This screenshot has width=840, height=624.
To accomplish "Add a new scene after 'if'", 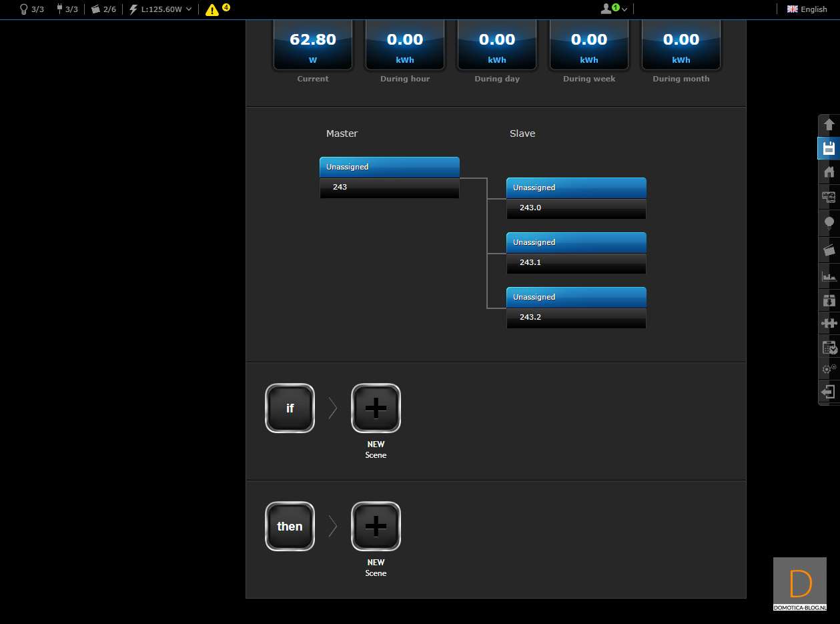I will click(376, 408).
